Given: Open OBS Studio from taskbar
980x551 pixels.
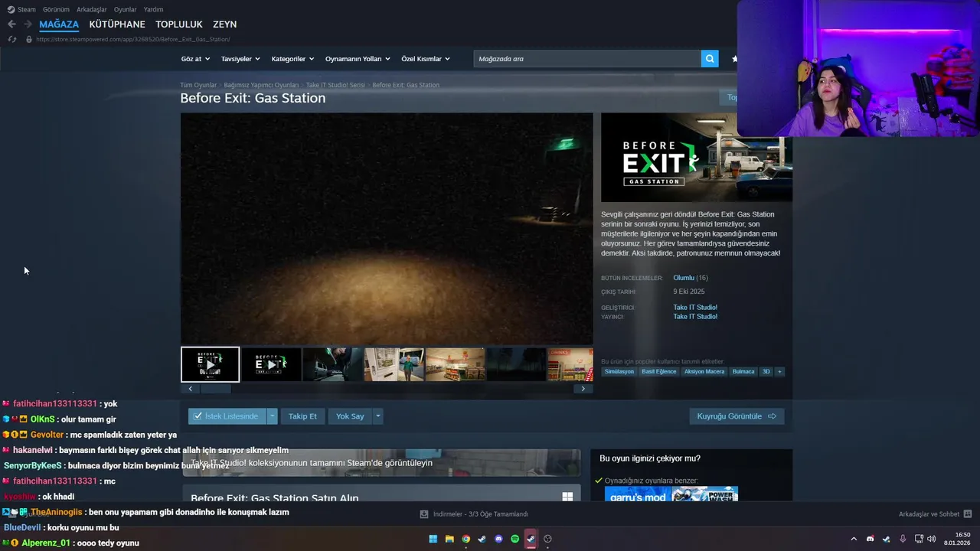Looking at the screenshot, I should point(547,539).
